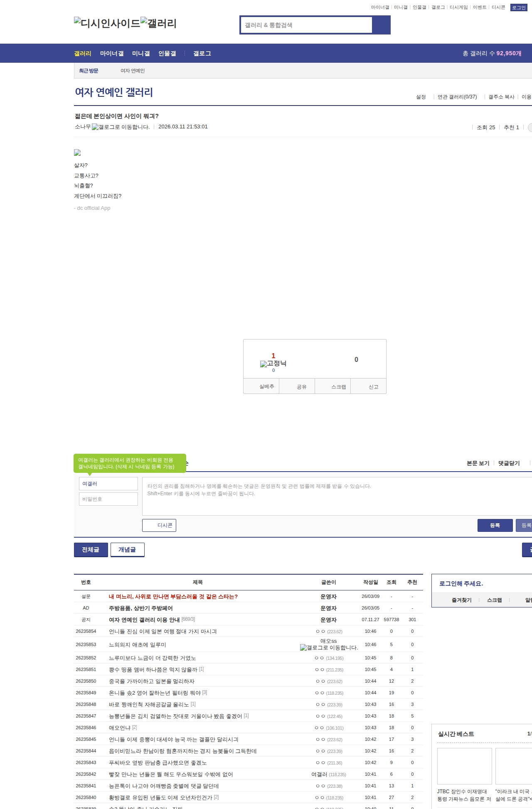Click the search button beside the search box
Screen dimensions: 532x809
(381, 25)
